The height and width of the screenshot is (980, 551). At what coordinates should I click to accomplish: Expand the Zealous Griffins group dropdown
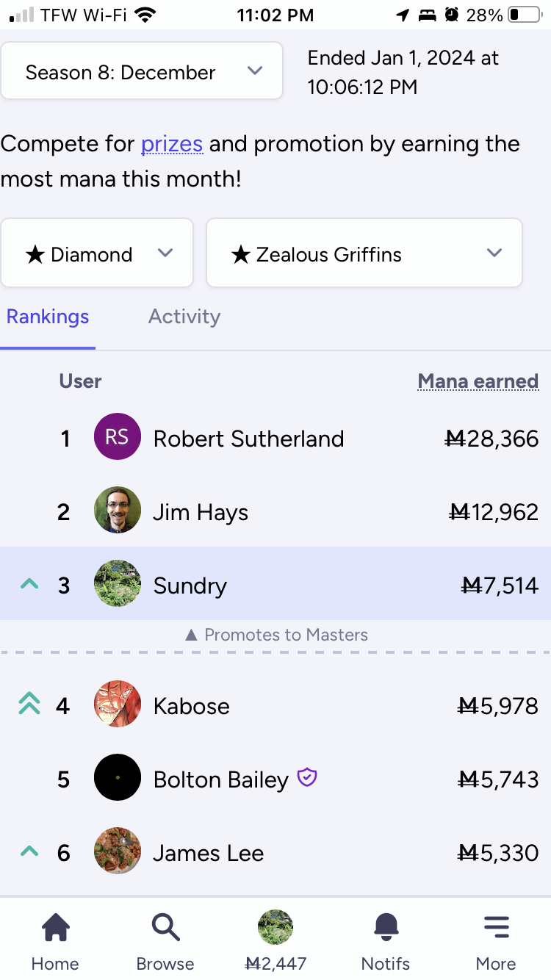point(364,253)
